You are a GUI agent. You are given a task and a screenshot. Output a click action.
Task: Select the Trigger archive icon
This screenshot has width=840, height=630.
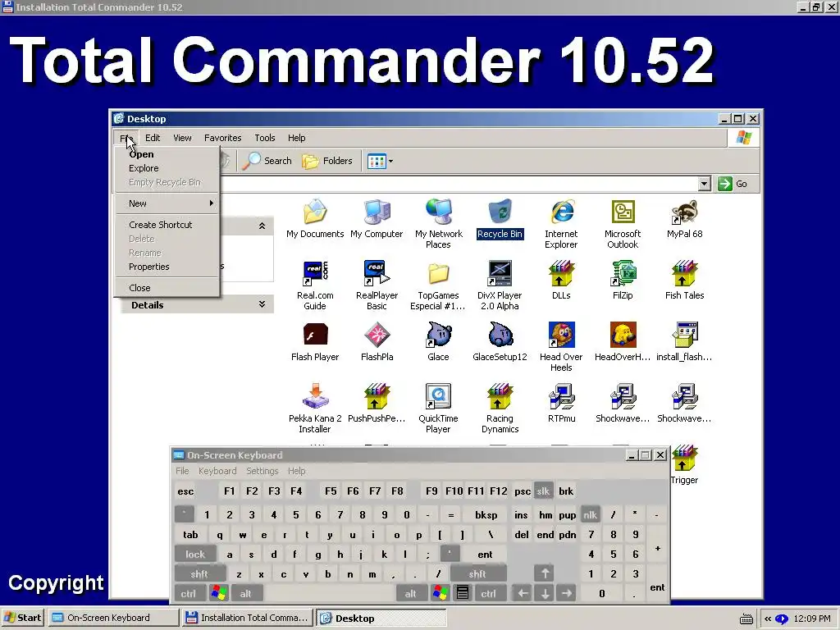[x=684, y=458]
